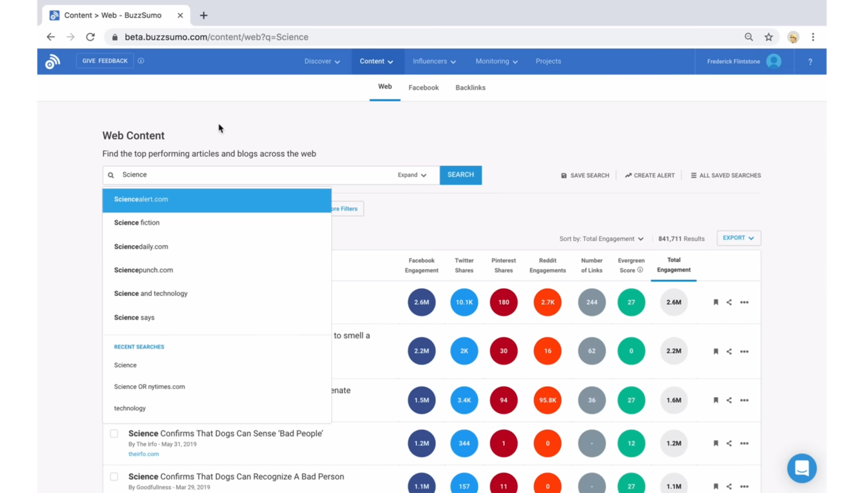This screenshot has height=493, width=868.
Task: Click Create Alert
Action: 650,175
